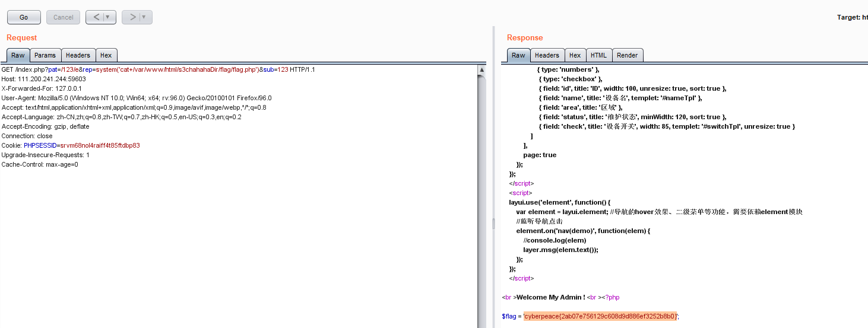Image resolution: width=868 pixels, height=328 pixels.
Task: Select the Request Raw tab
Action: (18, 55)
